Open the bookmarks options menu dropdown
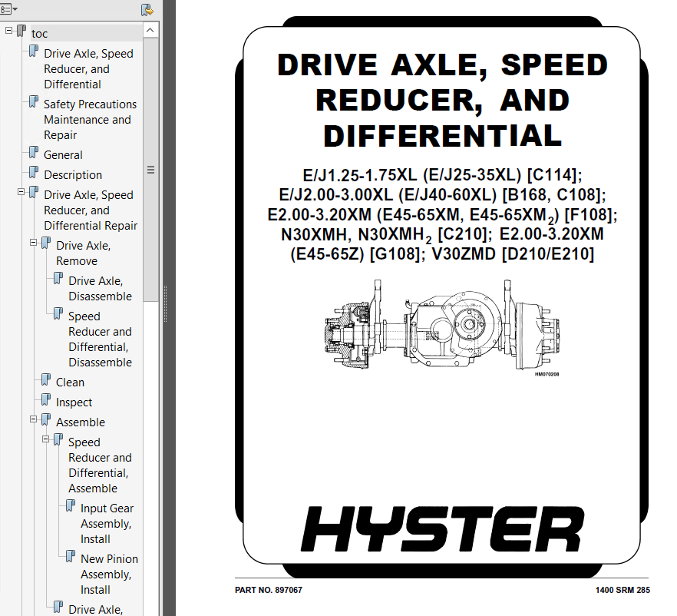 tap(8, 9)
